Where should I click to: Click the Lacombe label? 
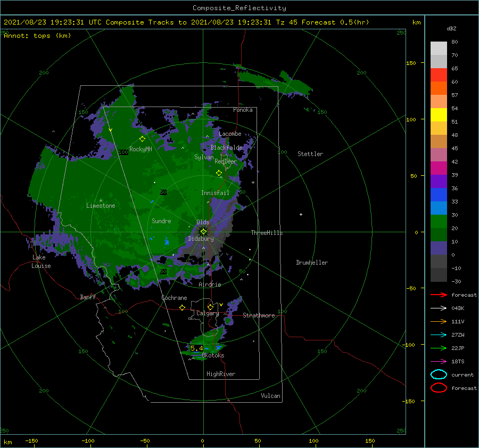pos(230,134)
